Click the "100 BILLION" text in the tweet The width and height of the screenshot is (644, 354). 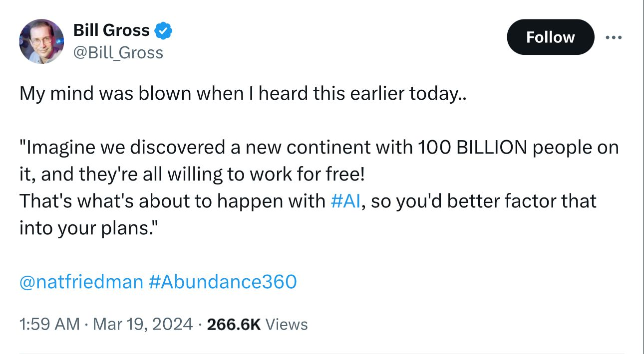tap(474, 147)
